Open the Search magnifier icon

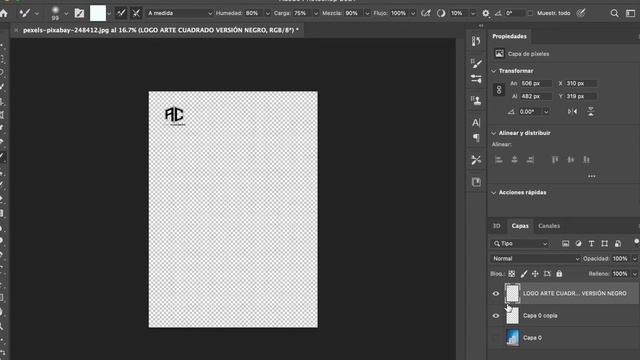(x=614, y=13)
